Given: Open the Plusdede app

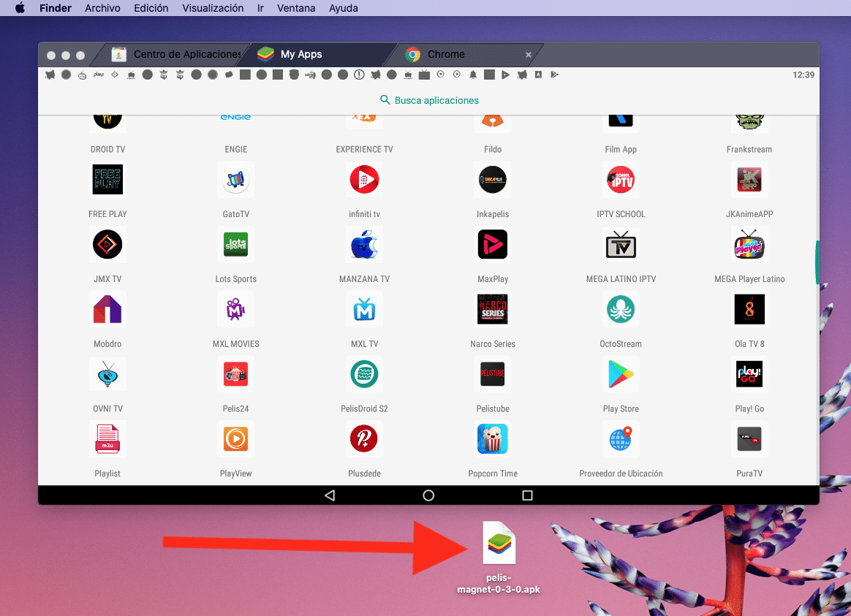Looking at the screenshot, I should [364, 439].
